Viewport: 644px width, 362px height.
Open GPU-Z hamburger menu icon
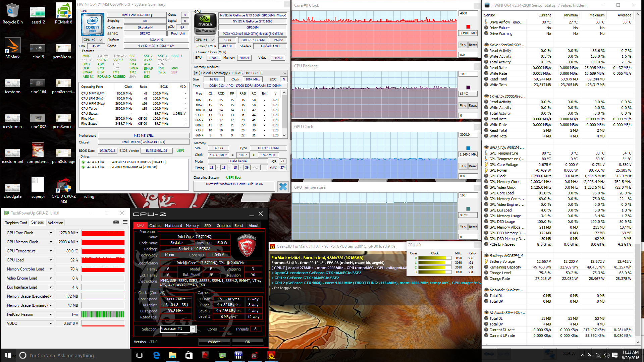[125, 222]
